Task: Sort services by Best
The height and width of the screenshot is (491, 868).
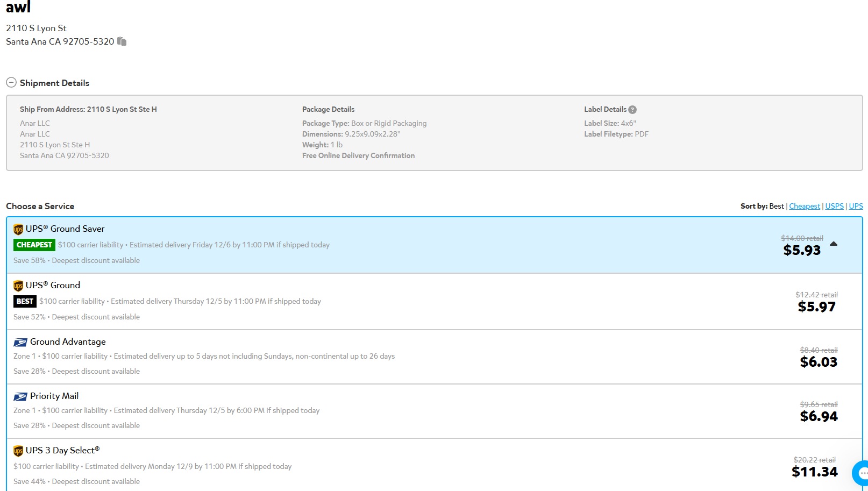Action: [x=777, y=206]
